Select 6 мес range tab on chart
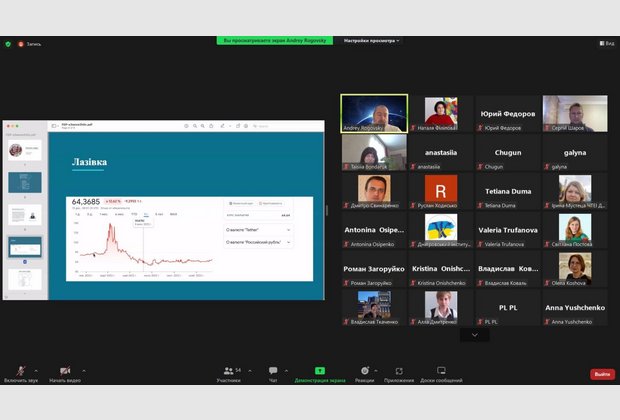Screen dimensions: 620x420 (x=119, y=214)
